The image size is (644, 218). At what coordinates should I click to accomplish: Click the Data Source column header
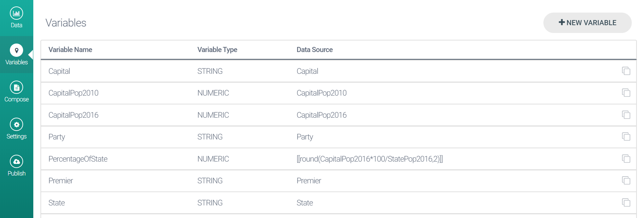pos(314,50)
